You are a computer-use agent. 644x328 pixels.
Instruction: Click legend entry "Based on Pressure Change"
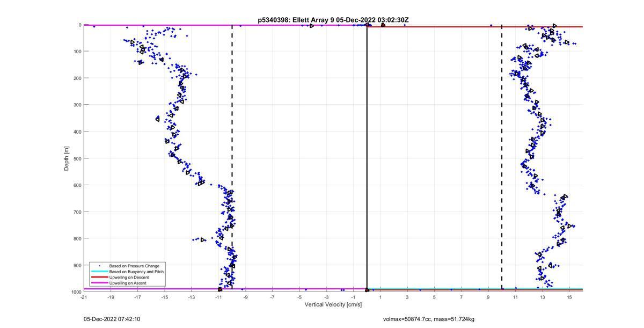click(134, 266)
